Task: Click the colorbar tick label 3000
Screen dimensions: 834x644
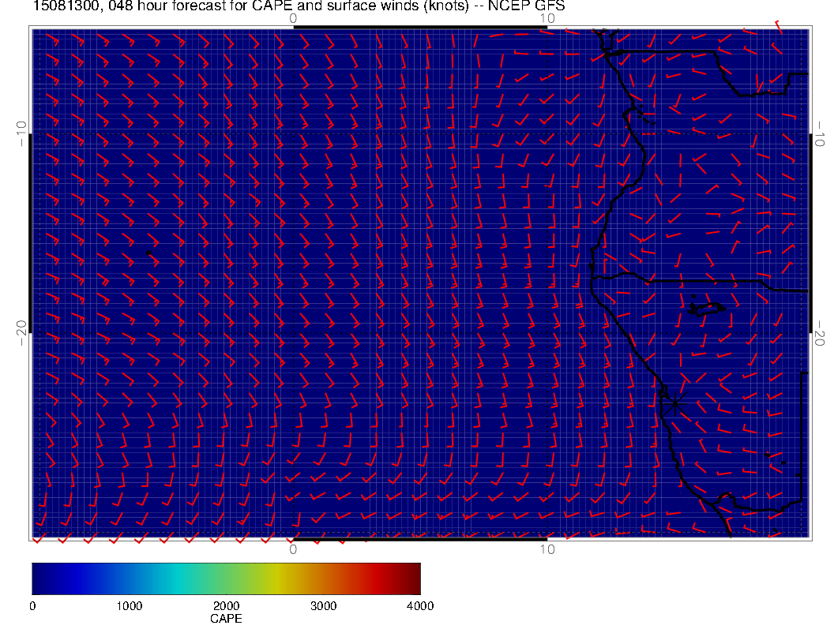Action: 323,605
